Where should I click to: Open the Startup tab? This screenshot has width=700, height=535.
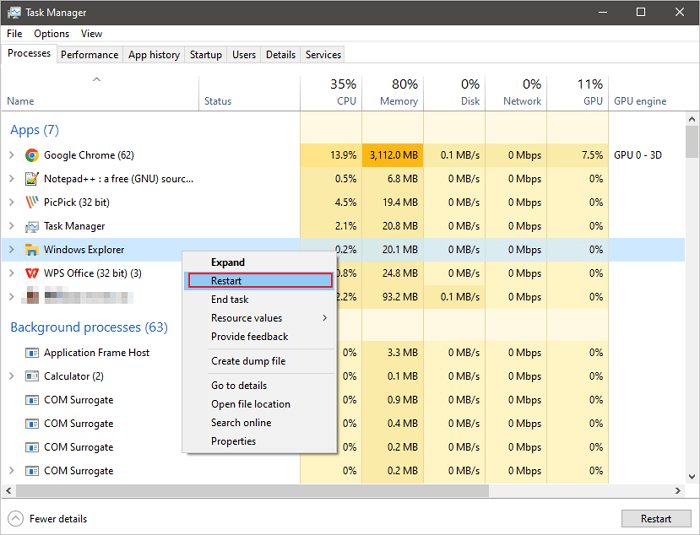[x=207, y=55]
